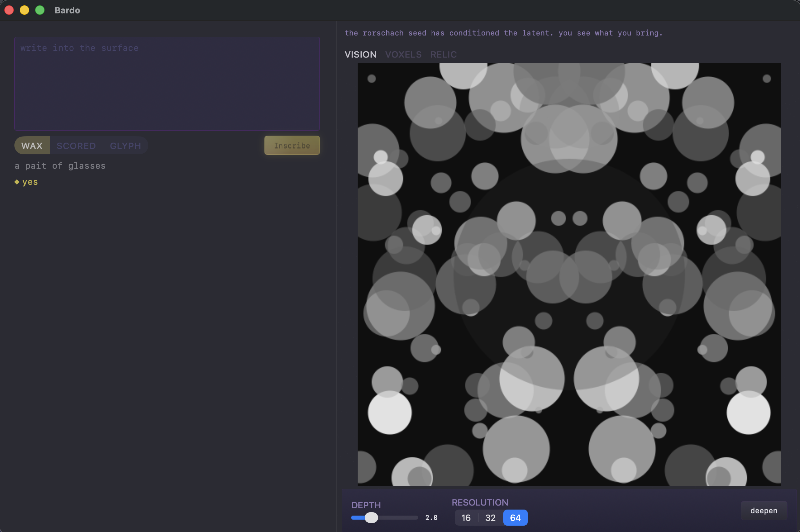Switch to SCORED mode

(76, 146)
